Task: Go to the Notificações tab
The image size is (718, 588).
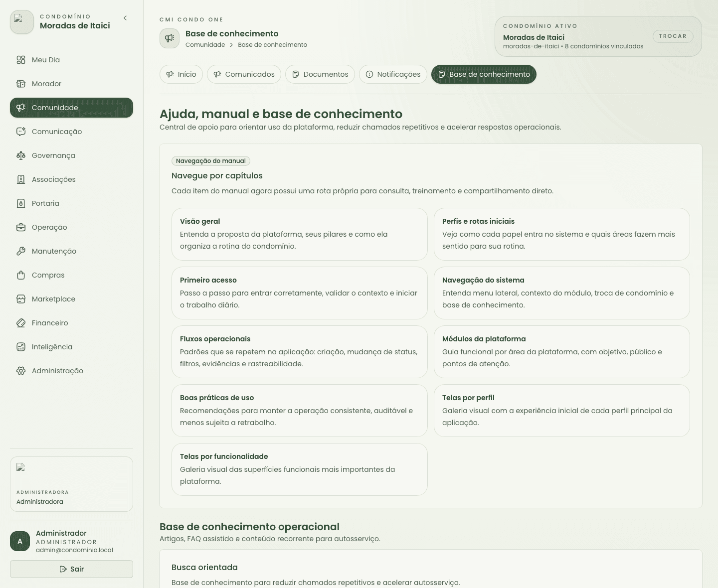Action: tap(393, 74)
